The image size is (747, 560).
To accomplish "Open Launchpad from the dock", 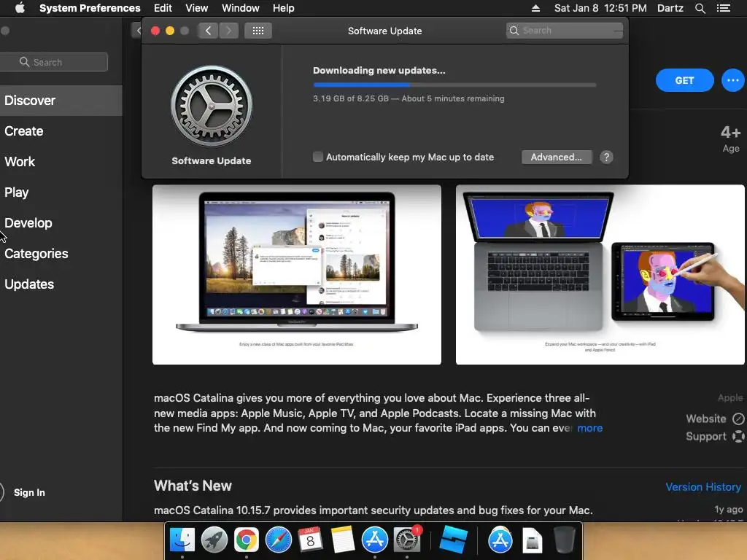I will [214, 540].
